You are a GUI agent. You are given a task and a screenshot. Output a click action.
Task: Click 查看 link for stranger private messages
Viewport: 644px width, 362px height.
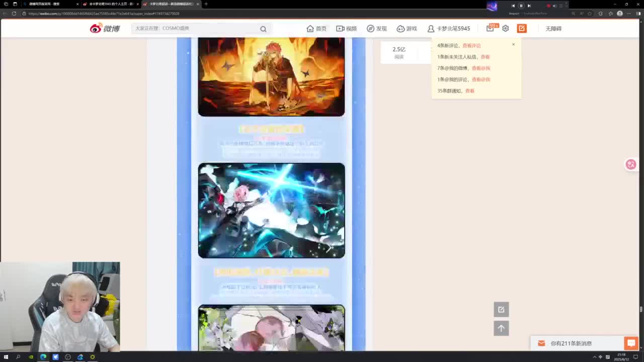[485, 57]
